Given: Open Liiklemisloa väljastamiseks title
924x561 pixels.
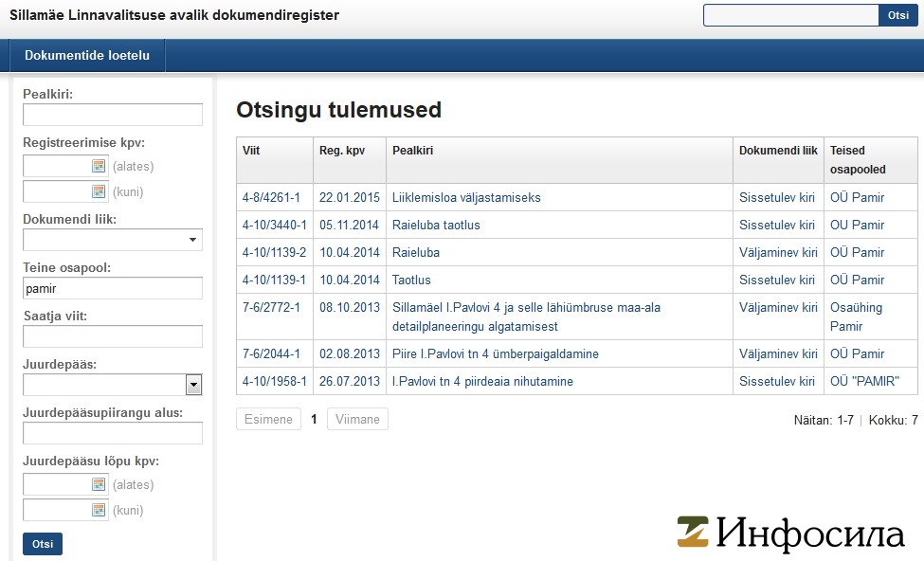Looking at the screenshot, I should 466,197.
